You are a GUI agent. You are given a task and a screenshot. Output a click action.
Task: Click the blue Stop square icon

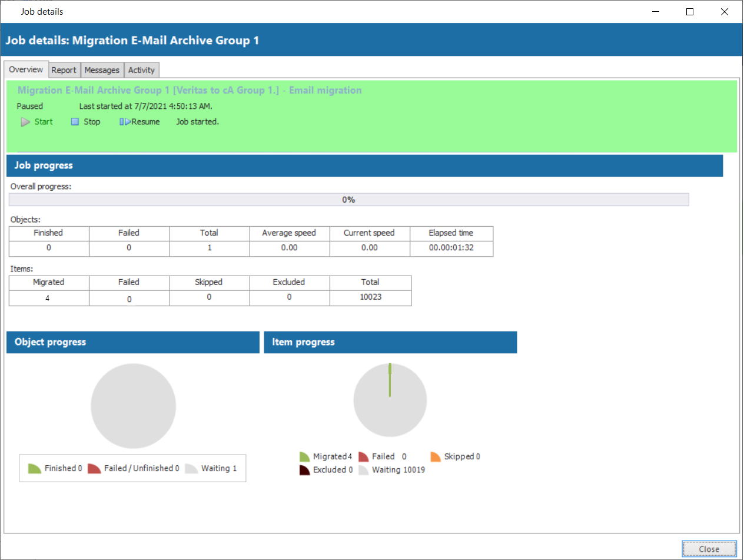(x=75, y=122)
